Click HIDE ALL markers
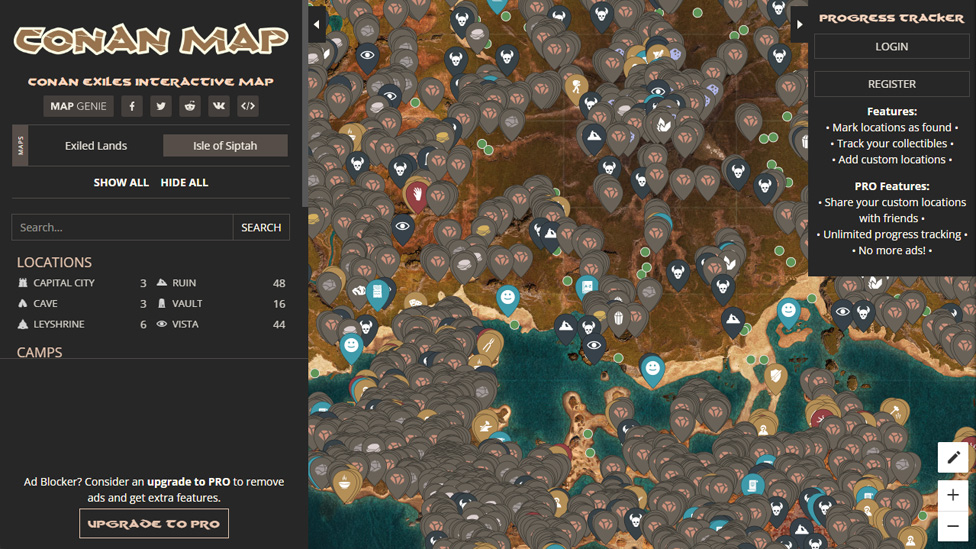 tap(184, 182)
